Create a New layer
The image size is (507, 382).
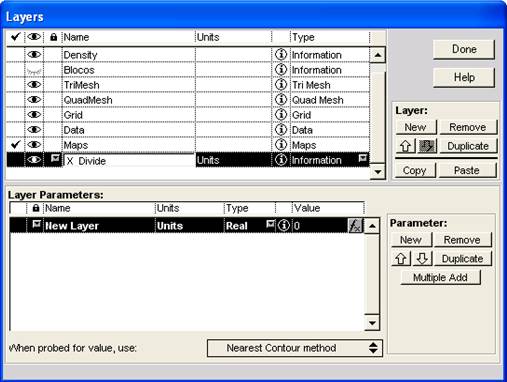point(416,127)
